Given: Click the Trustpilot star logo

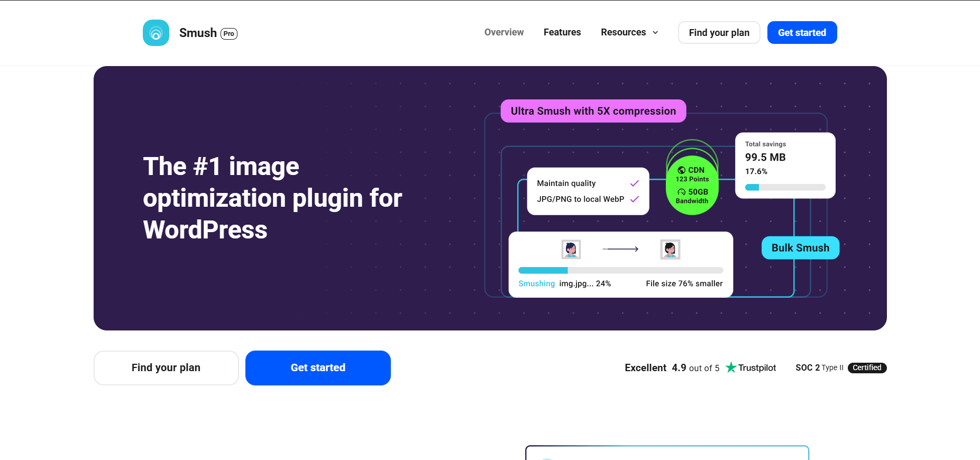Looking at the screenshot, I should tap(731, 367).
